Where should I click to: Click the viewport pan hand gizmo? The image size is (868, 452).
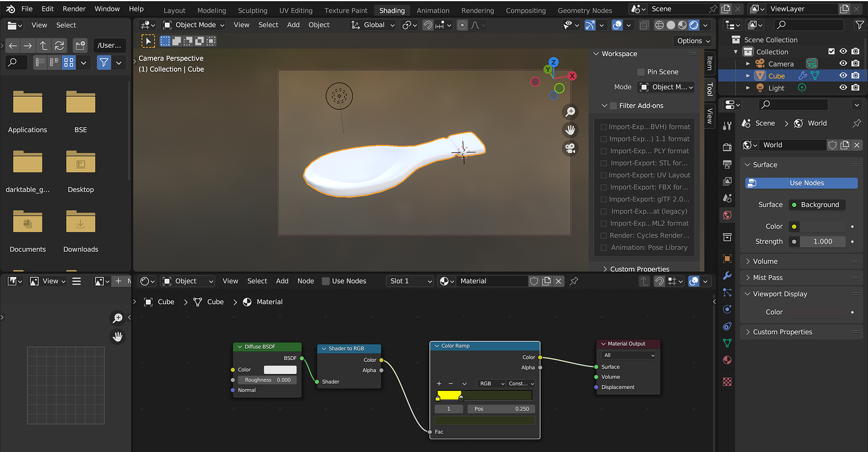pyautogui.click(x=570, y=130)
